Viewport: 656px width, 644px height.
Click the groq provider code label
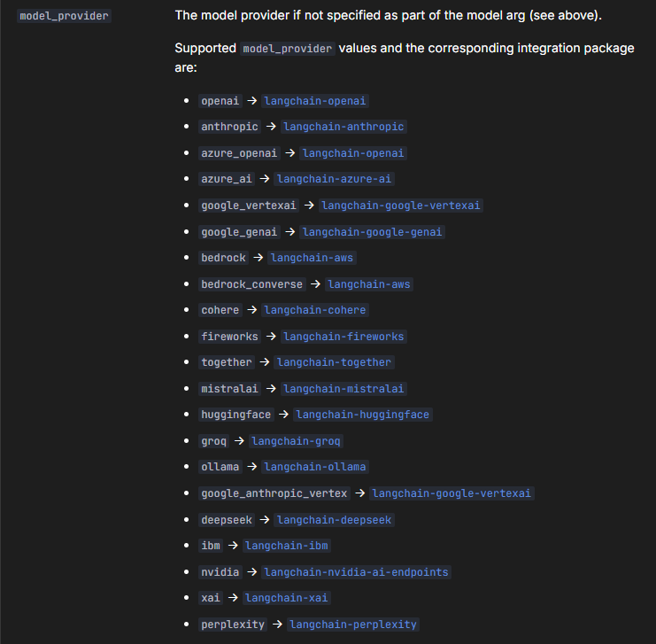(213, 441)
